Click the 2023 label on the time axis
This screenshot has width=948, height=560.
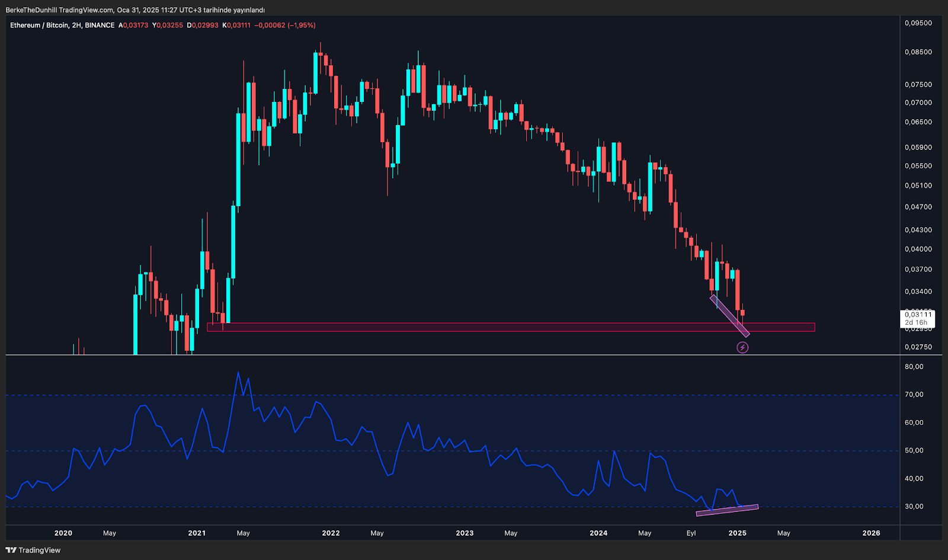(x=465, y=533)
